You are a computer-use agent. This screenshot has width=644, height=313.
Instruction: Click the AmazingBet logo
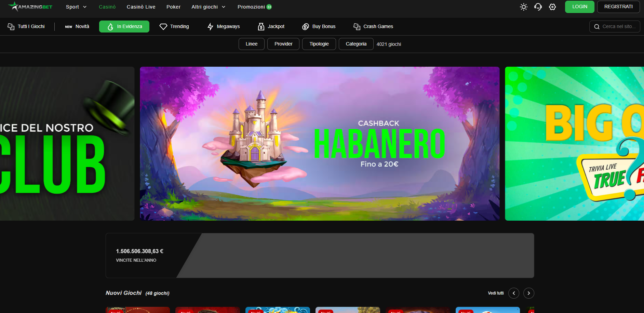tap(30, 7)
